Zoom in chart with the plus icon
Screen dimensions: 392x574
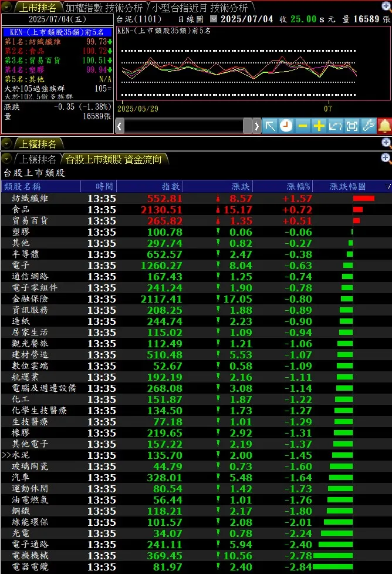click(x=319, y=126)
